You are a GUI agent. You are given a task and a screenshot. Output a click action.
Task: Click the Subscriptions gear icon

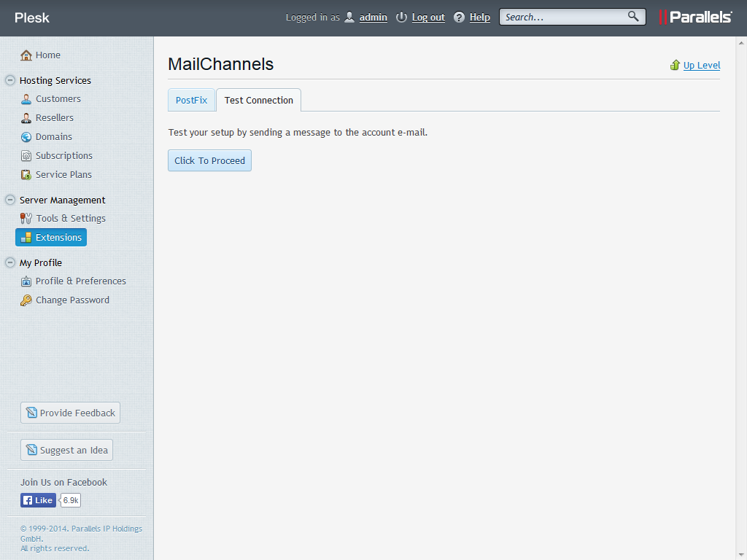(26, 156)
